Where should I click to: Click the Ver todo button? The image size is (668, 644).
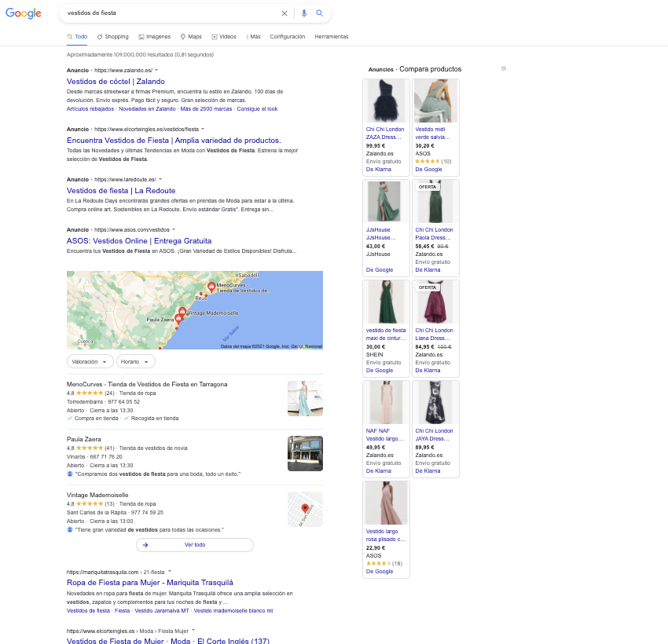tap(195, 545)
